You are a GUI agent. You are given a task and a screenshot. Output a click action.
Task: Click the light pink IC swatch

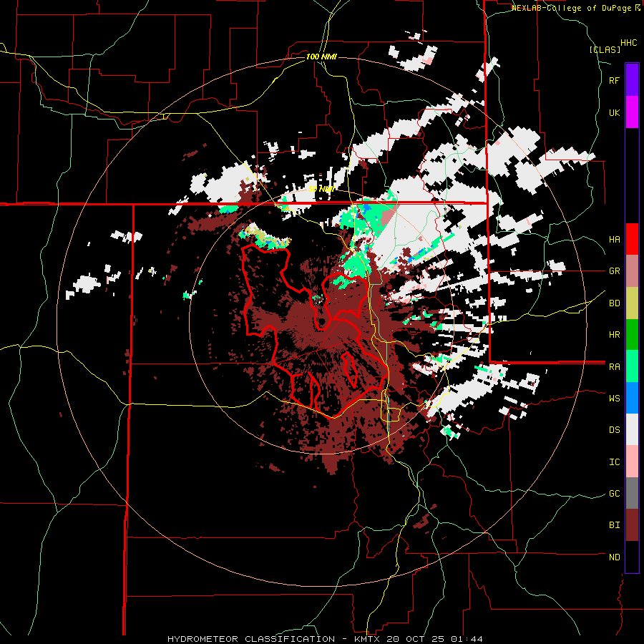click(632, 462)
